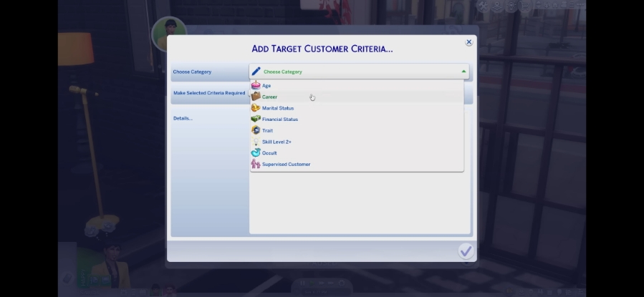Click the fast-forward speed control

(x=322, y=283)
